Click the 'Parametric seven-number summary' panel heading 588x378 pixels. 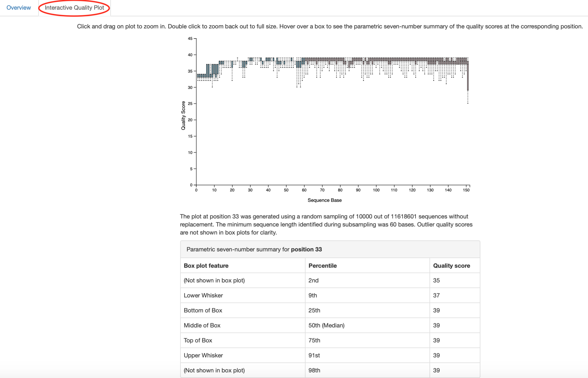point(254,249)
